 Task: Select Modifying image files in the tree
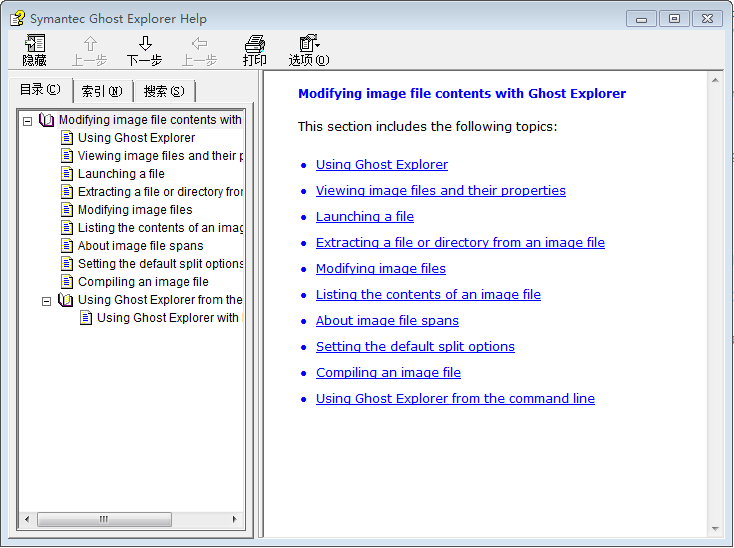click(135, 210)
